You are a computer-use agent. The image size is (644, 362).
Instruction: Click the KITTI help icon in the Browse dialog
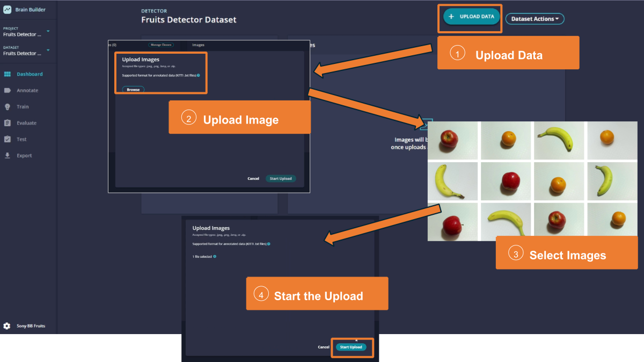coord(199,75)
